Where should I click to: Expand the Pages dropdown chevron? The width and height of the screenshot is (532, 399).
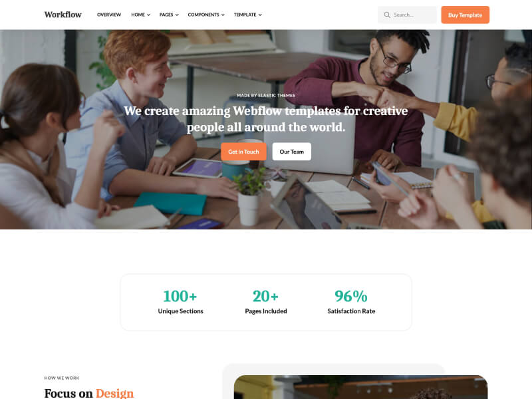point(177,15)
